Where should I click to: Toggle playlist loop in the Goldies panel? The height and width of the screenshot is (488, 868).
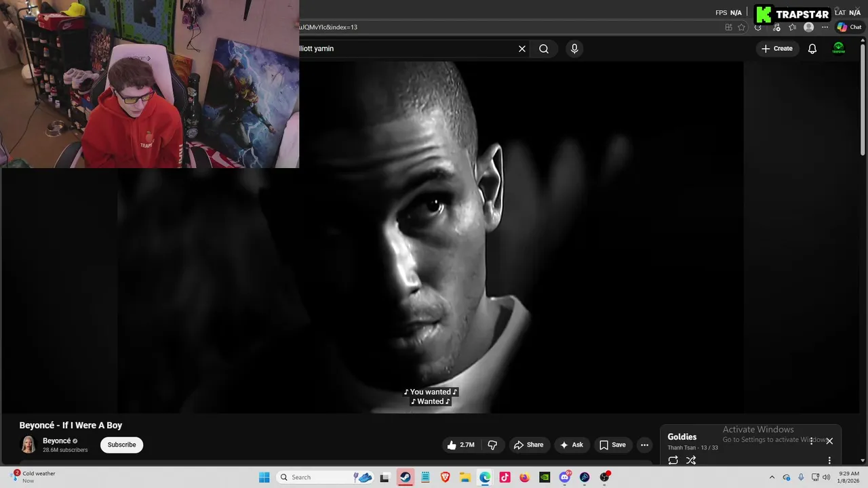tap(673, 460)
